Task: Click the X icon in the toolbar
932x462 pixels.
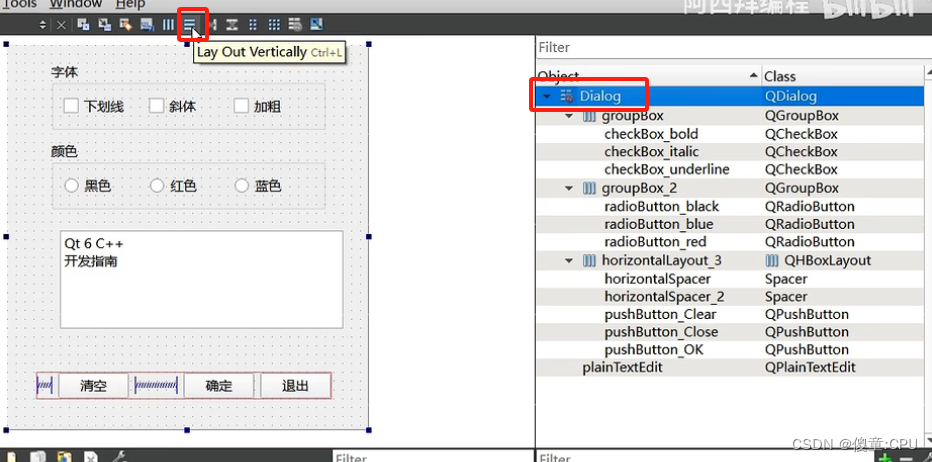Action: coord(61,25)
